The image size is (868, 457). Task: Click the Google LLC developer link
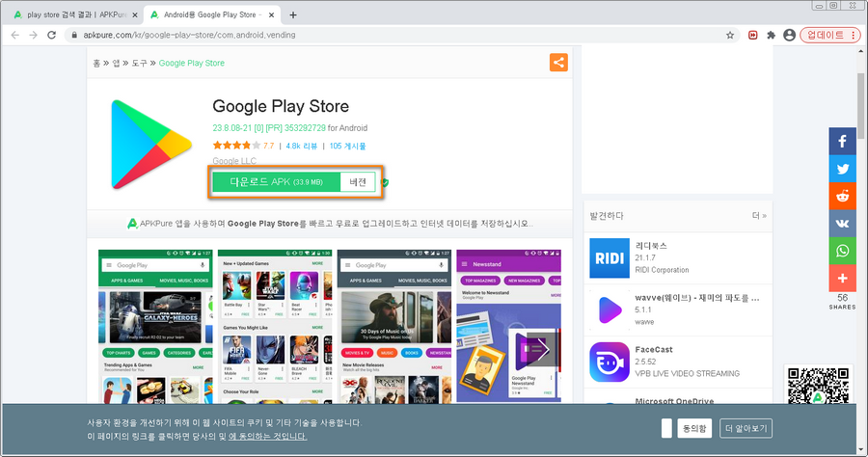coord(234,161)
